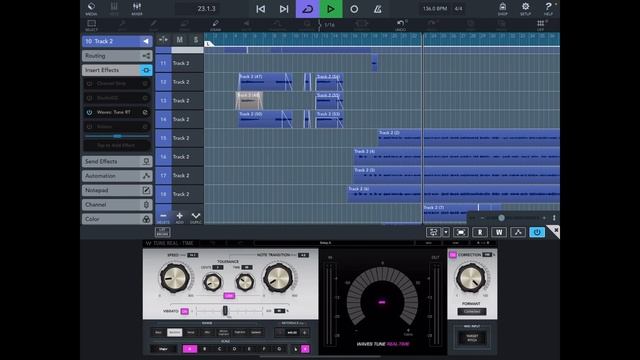640x360 pixels.
Task: Open automation curve icon in editor bar
Action: 518,232
